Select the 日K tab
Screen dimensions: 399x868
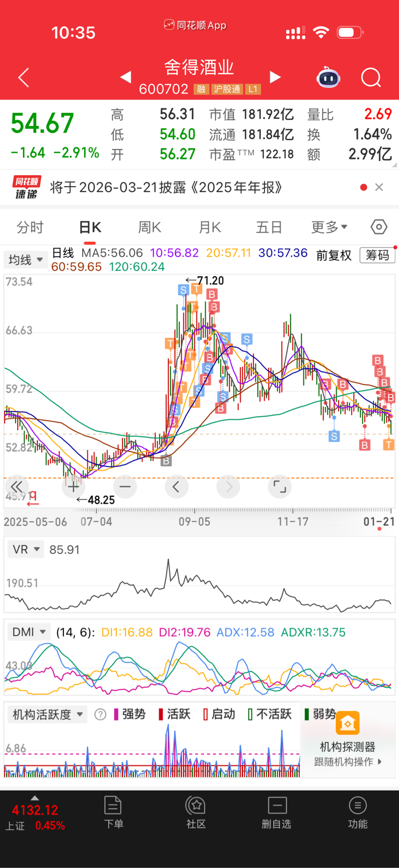[90, 228]
